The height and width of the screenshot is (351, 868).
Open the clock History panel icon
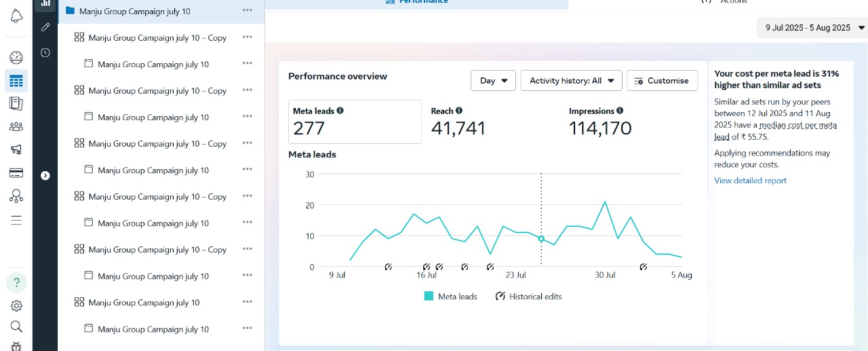pos(45,52)
